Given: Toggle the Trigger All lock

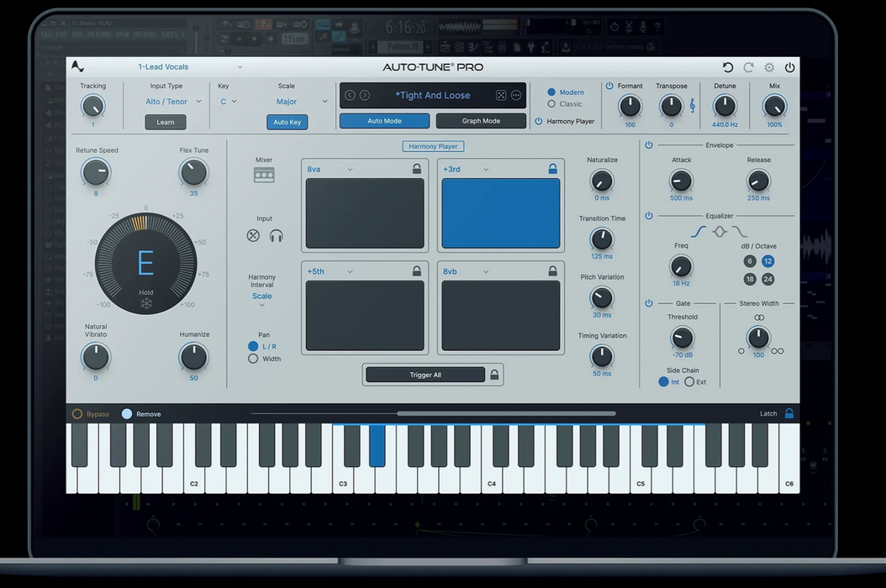Looking at the screenshot, I should [494, 374].
